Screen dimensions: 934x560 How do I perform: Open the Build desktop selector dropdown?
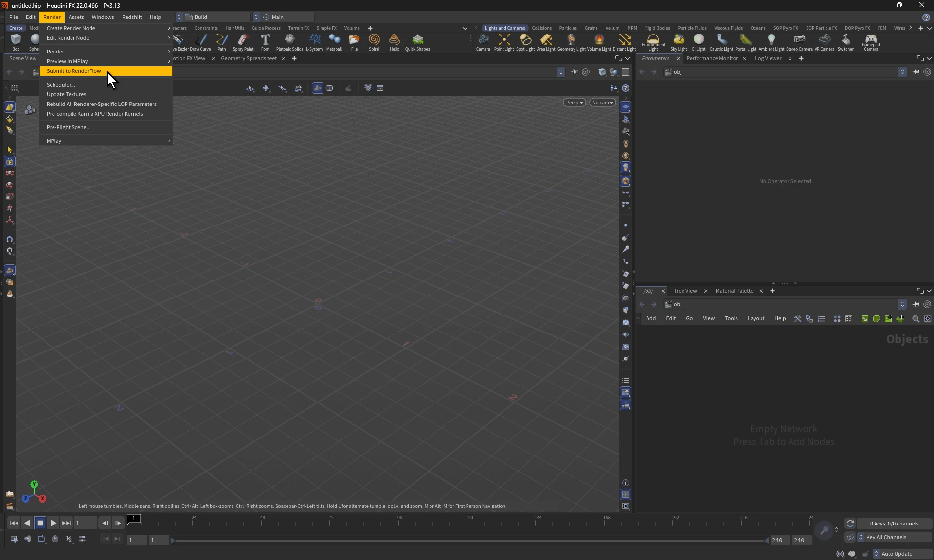pyautogui.click(x=213, y=17)
